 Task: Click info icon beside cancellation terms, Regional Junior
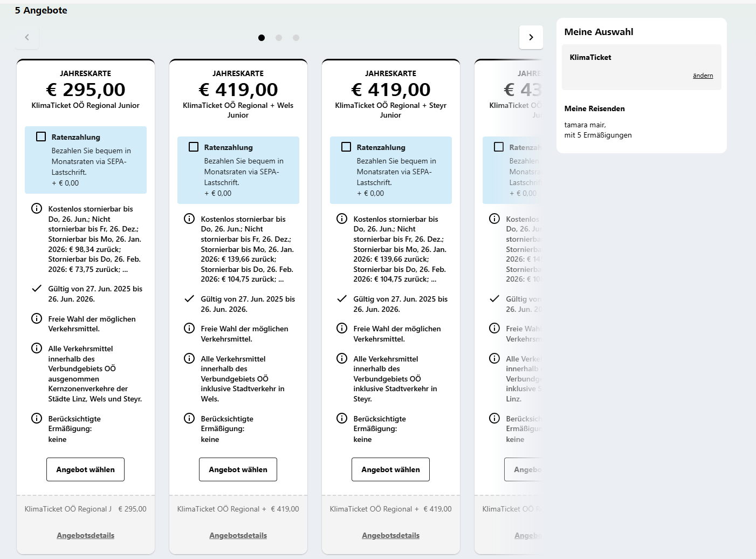[x=37, y=208]
